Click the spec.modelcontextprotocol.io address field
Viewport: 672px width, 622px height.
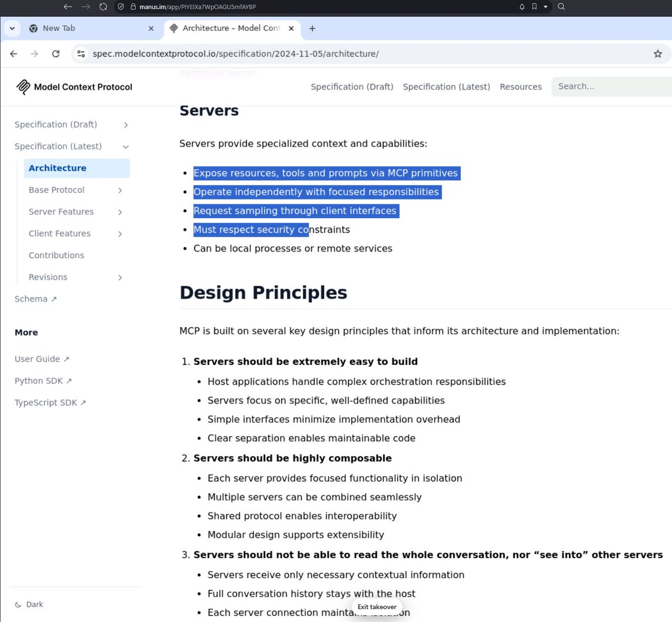(x=236, y=54)
